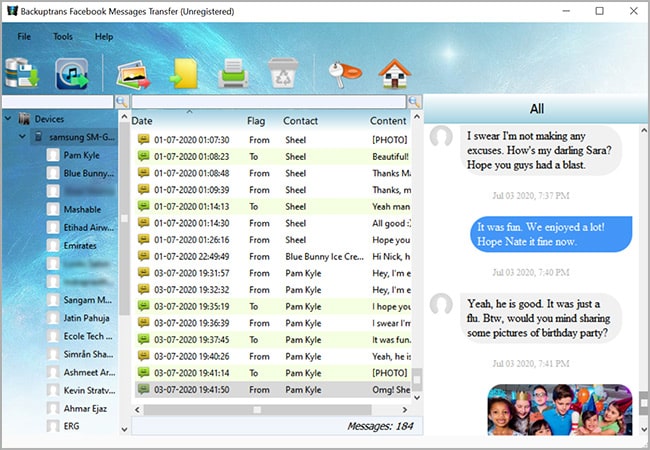Open the Help menu
Image resolution: width=650 pixels, height=450 pixels.
point(104,37)
